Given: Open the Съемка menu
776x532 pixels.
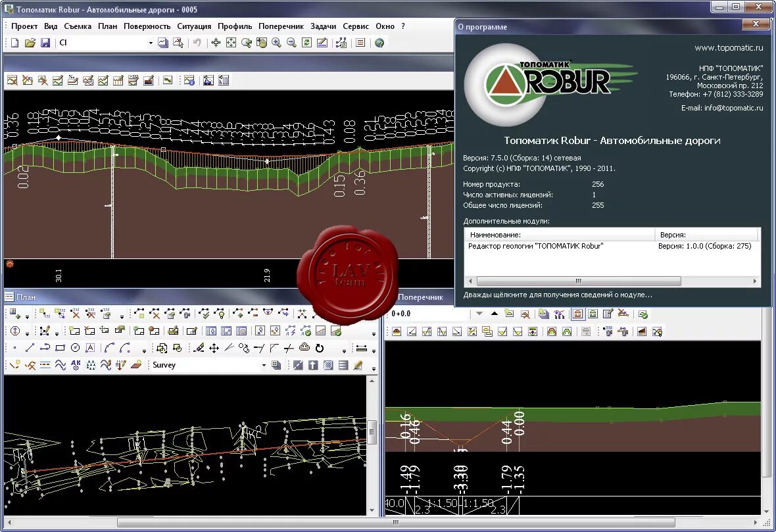Looking at the screenshot, I should pyautogui.click(x=78, y=26).
